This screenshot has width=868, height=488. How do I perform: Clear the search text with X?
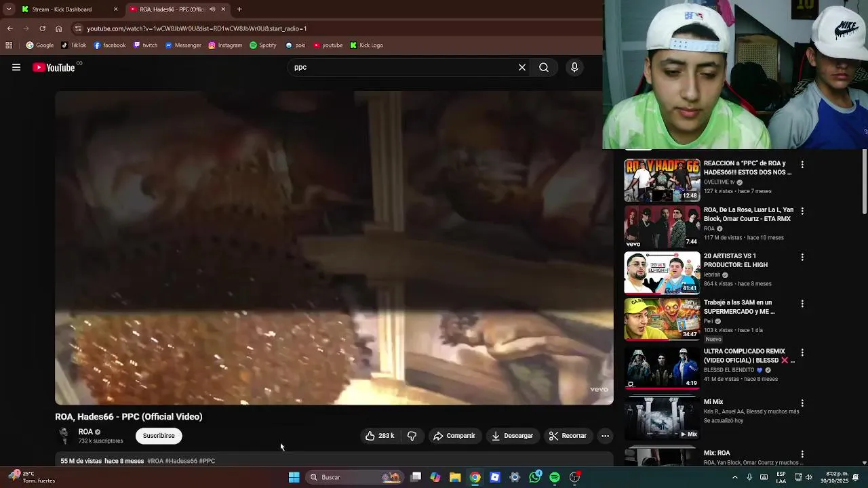coord(522,67)
